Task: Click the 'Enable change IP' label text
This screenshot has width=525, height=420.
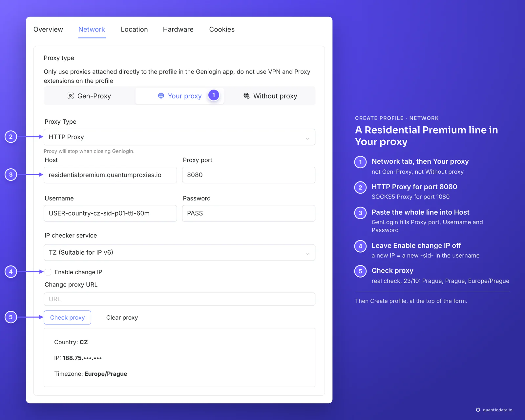Action: click(x=78, y=272)
